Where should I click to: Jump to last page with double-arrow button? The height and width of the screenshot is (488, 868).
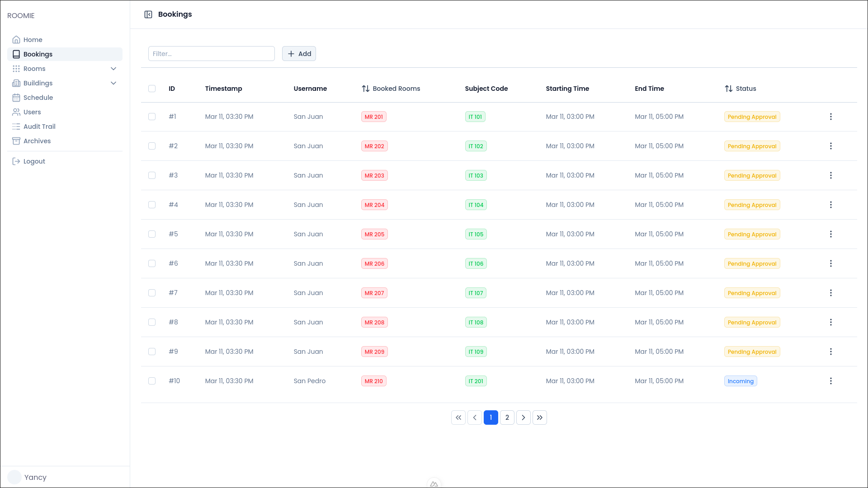(x=540, y=418)
